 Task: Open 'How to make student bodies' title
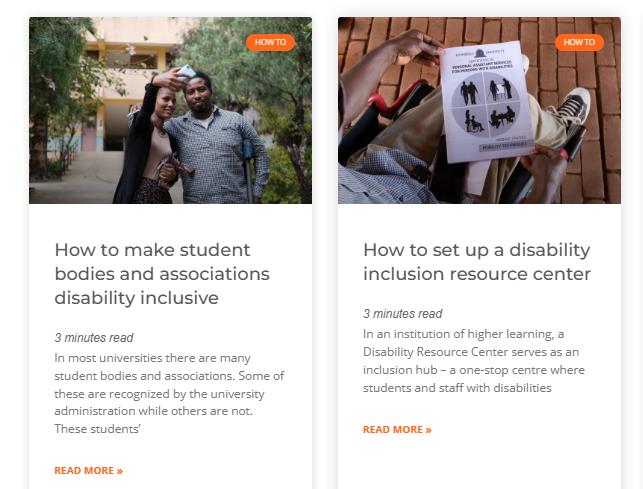click(x=152, y=273)
